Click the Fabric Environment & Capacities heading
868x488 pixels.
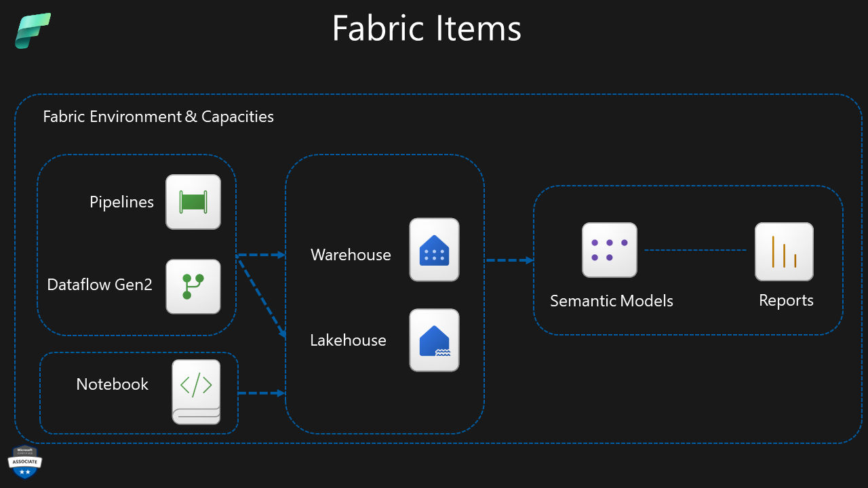[x=158, y=116]
